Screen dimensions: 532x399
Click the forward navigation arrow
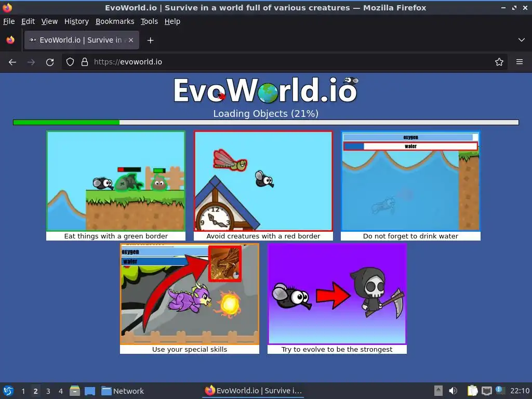pyautogui.click(x=31, y=62)
